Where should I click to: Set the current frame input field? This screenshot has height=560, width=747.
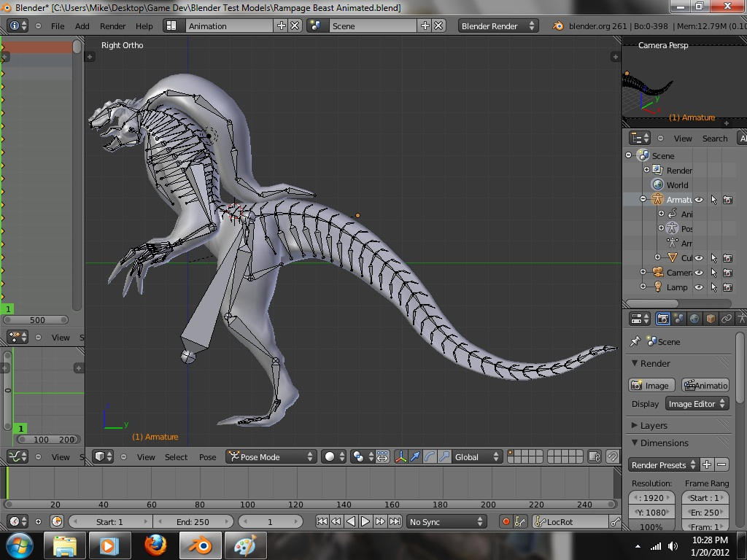coord(270,521)
